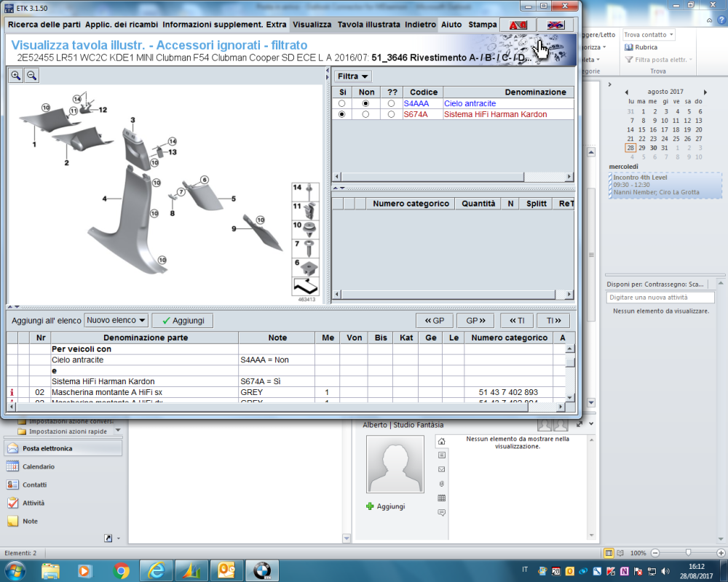This screenshot has height=582, width=728.
Task: Click TI» next illustration button
Action: point(553,321)
